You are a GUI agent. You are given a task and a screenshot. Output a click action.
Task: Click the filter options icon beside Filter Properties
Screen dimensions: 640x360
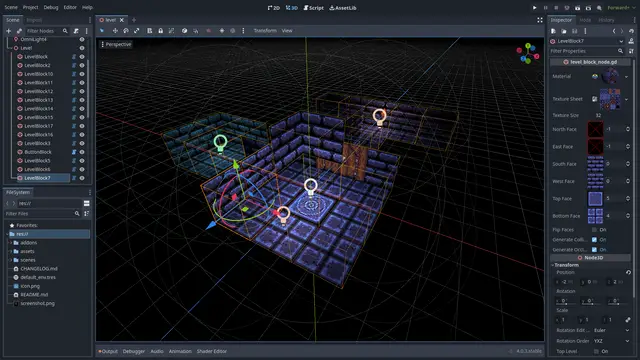pos(631,51)
